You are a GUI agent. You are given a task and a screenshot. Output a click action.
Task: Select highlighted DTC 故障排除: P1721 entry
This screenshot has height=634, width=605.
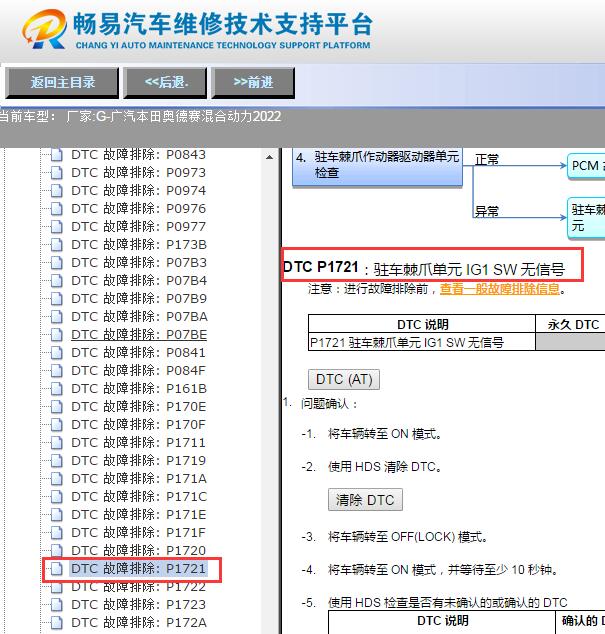tap(138, 568)
